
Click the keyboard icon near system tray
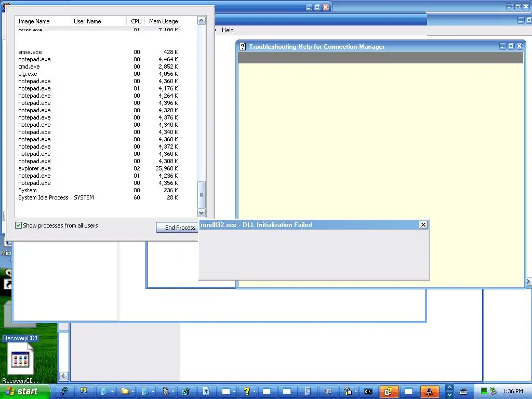(x=463, y=392)
